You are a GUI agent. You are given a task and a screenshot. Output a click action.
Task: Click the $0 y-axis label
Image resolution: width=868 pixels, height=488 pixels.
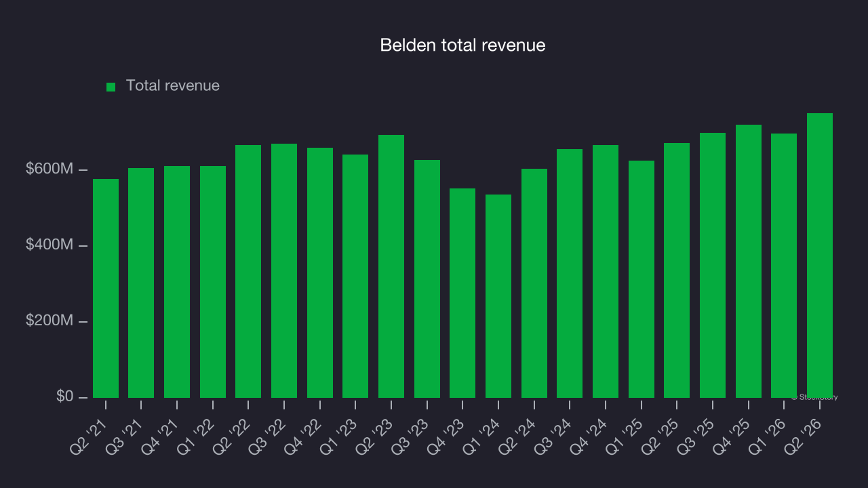click(64, 396)
